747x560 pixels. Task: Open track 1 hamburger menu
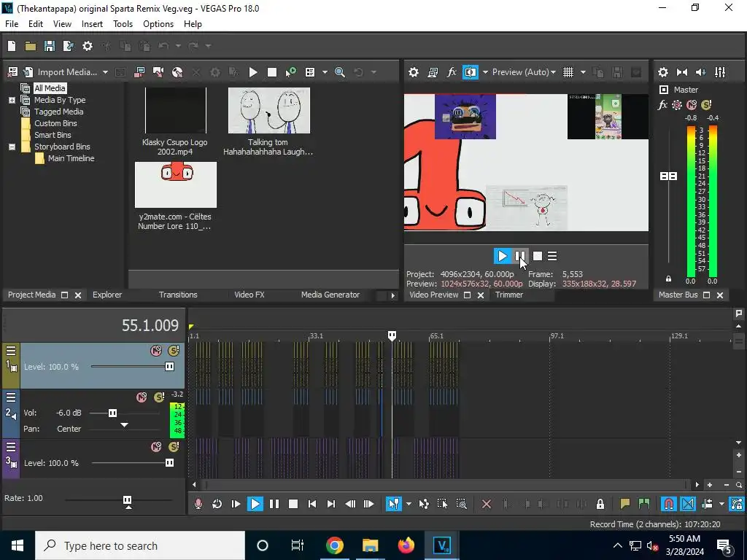pyautogui.click(x=11, y=351)
